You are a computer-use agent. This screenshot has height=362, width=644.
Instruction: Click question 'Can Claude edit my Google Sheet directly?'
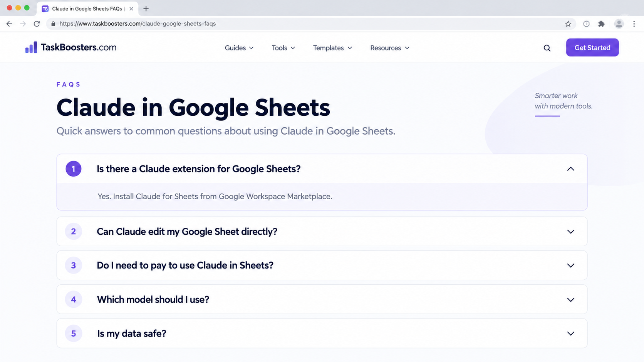(187, 232)
